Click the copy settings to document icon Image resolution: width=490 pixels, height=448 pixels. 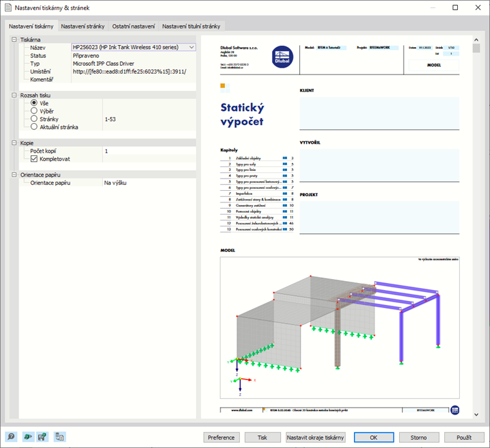pyautogui.click(x=60, y=436)
